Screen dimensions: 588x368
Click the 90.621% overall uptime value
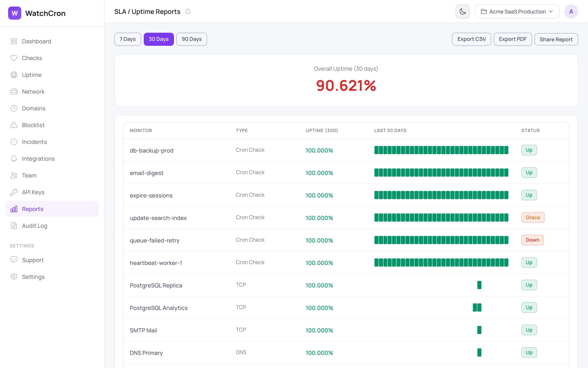346,86
